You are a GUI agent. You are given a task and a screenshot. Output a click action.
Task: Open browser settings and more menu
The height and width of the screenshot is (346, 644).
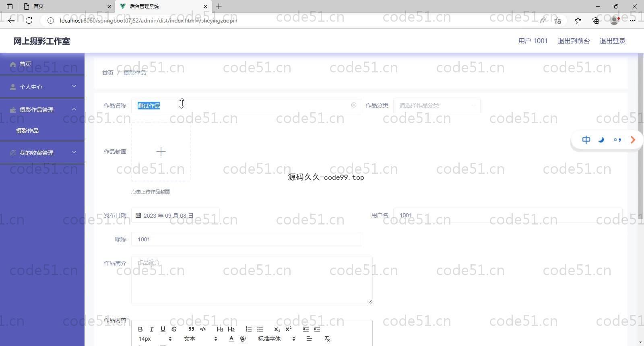pyautogui.click(x=633, y=21)
